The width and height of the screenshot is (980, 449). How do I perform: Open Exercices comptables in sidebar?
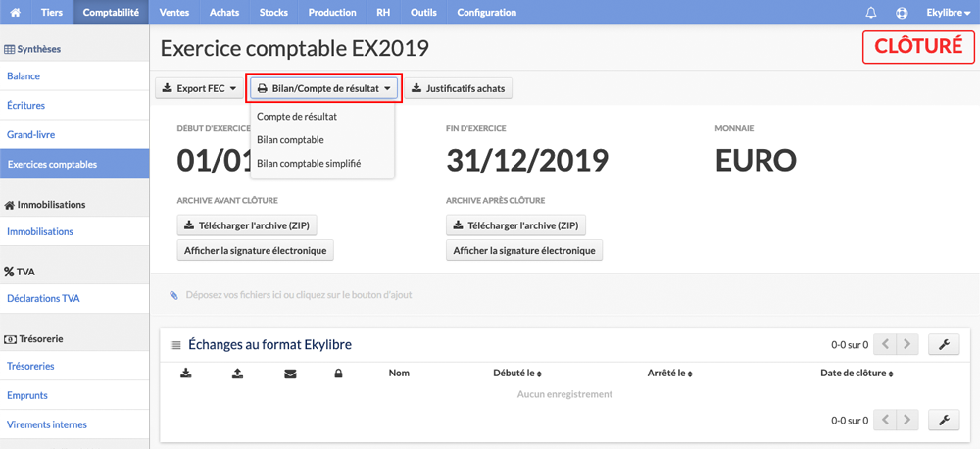pos(74,164)
